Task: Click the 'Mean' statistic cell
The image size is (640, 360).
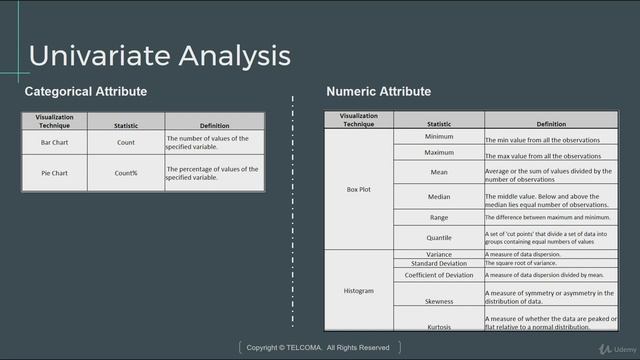Action: [439, 172]
